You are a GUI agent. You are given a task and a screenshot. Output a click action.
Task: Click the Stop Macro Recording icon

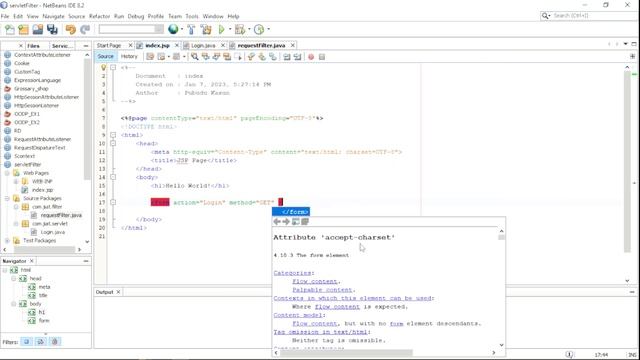click(x=322, y=57)
